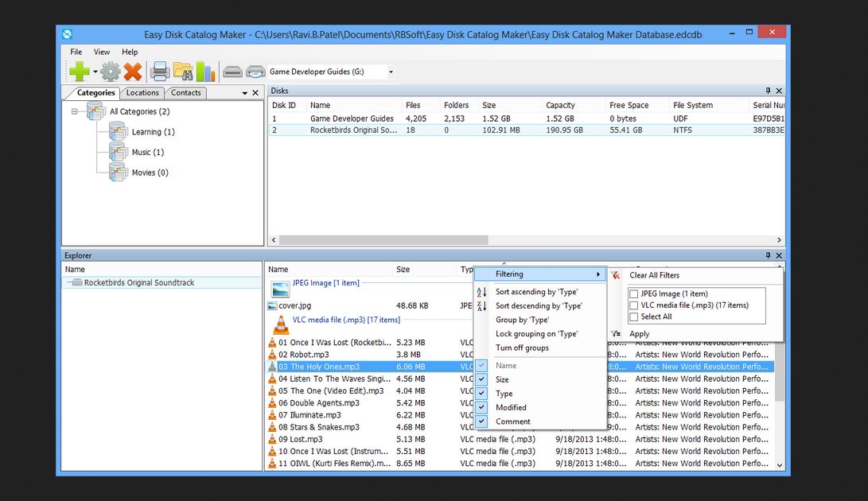Click the Disks scrollbar right arrow
Viewport: 868px width, 501px height.
pyautogui.click(x=779, y=240)
